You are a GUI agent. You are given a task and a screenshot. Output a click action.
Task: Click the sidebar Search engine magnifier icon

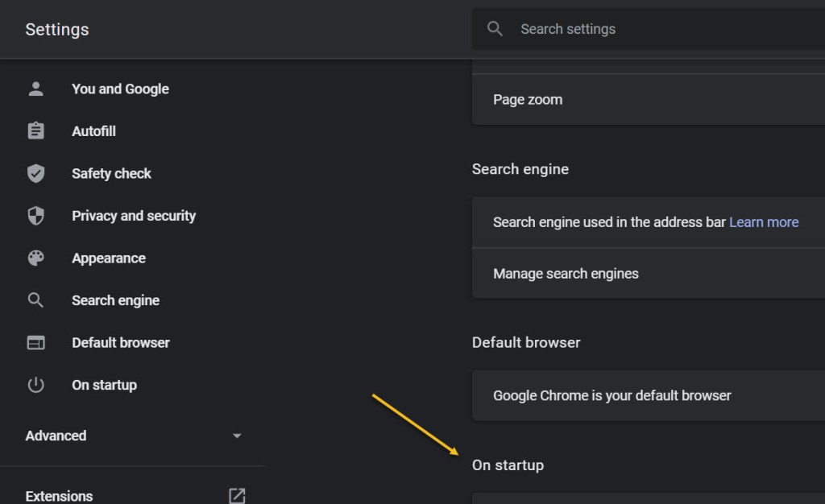[35, 300]
